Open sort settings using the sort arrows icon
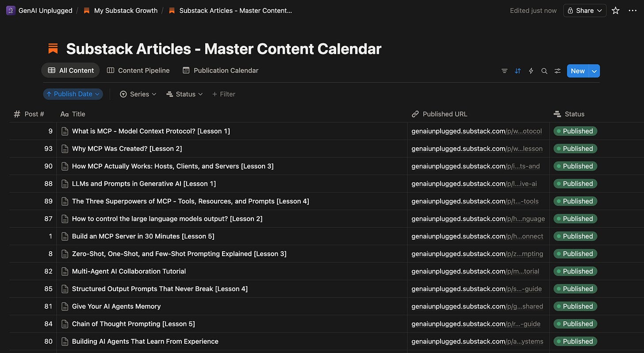 [x=517, y=71]
